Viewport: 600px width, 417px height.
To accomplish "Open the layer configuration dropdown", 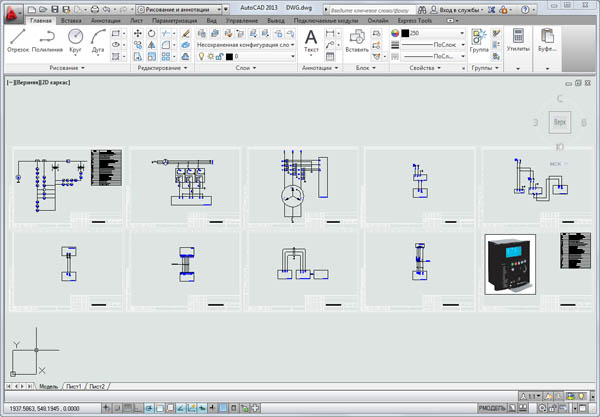I will [x=246, y=45].
